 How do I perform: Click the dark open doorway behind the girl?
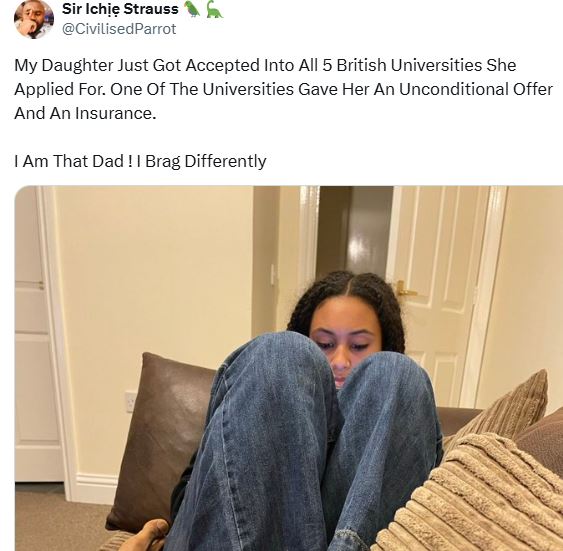355,232
